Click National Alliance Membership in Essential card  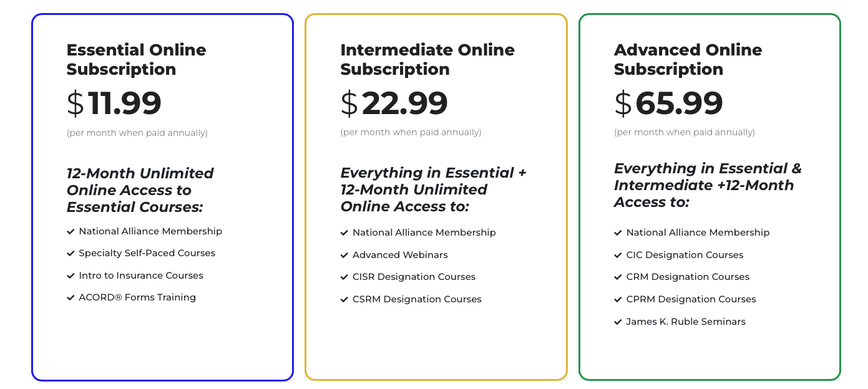(150, 231)
